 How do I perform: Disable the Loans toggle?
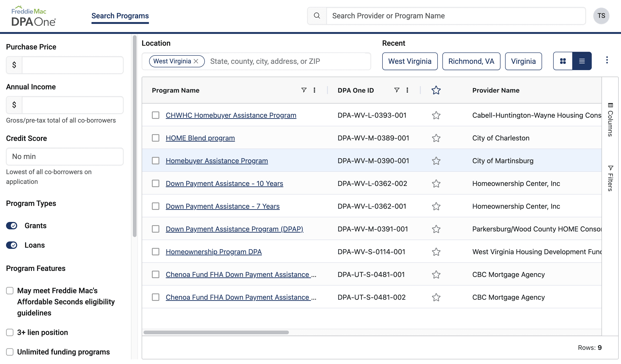click(12, 245)
